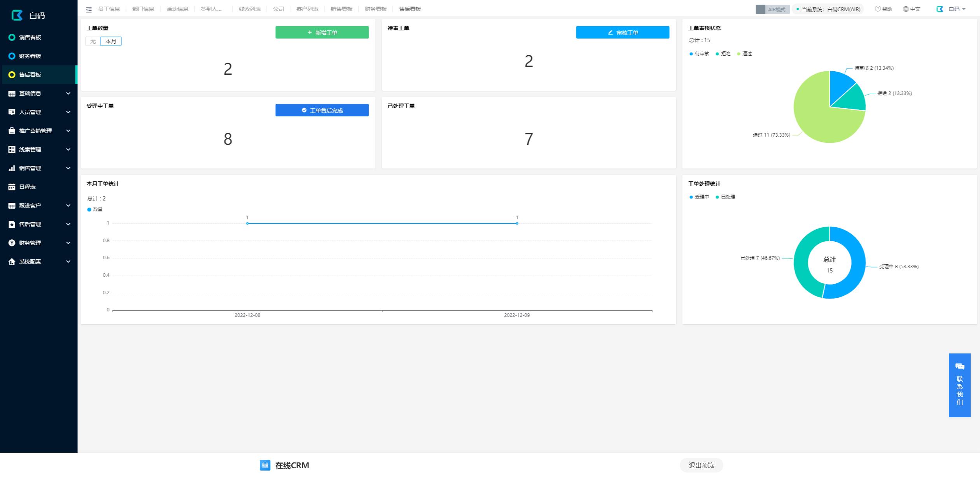This screenshot has height=478, width=980.
Task: Click the 销售管理 bar chart icon
Action: pyautogui.click(x=12, y=168)
